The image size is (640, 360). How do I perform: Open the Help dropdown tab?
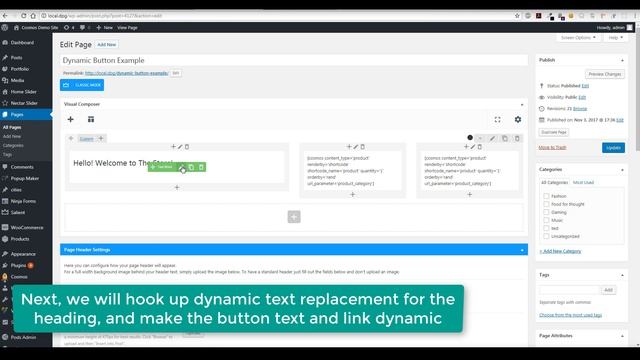(616, 38)
